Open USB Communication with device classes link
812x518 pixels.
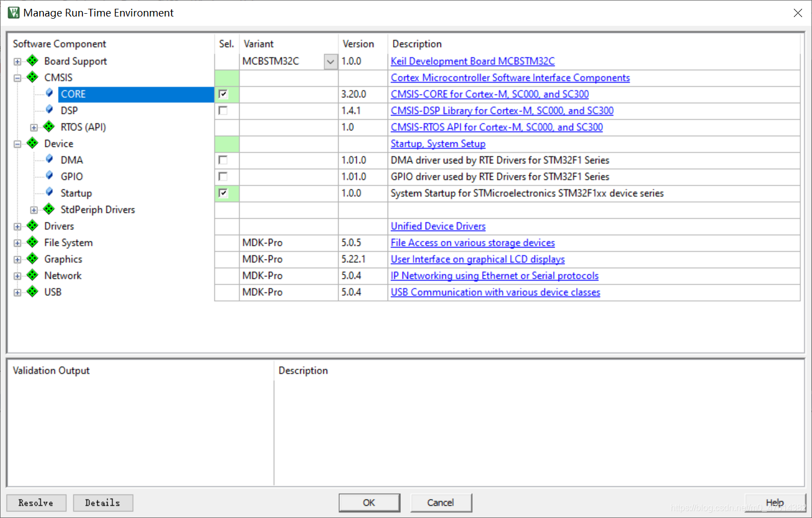click(495, 292)
